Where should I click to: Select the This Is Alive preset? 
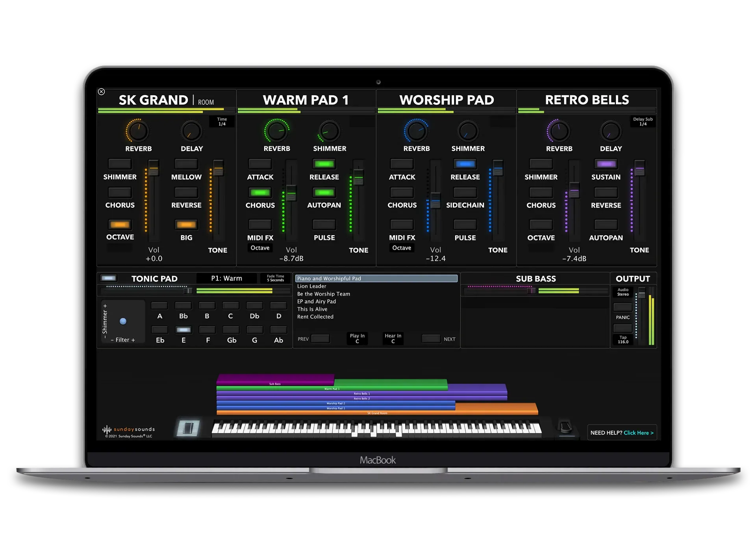[312, 309]
